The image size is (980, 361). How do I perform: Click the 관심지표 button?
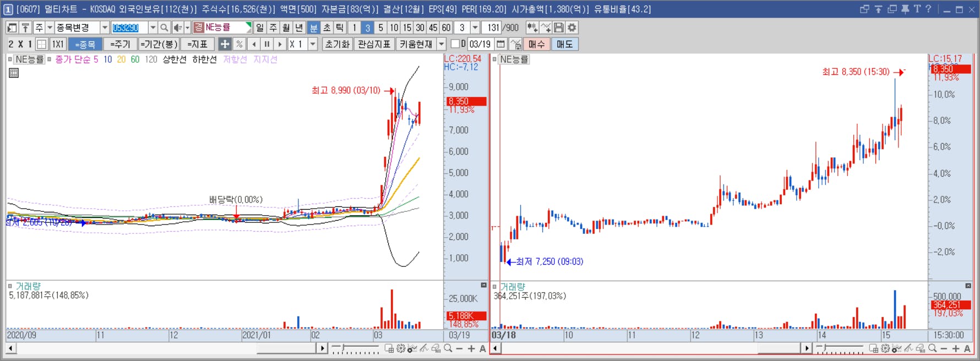(x=374, y=44)
